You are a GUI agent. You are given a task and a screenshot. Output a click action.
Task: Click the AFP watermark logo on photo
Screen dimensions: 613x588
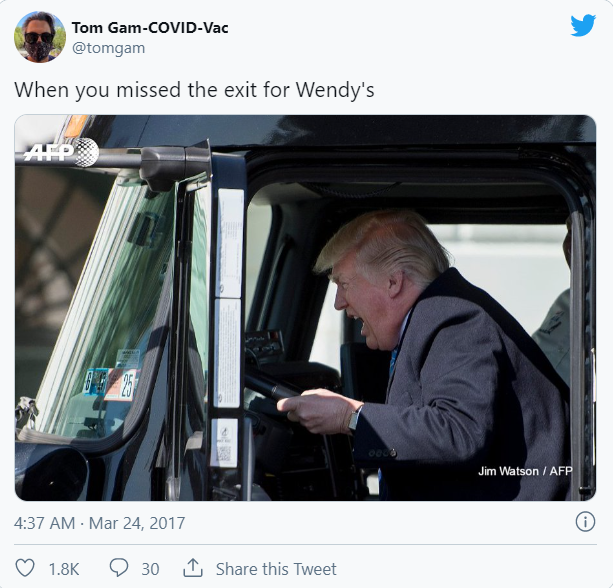point(61,152)
